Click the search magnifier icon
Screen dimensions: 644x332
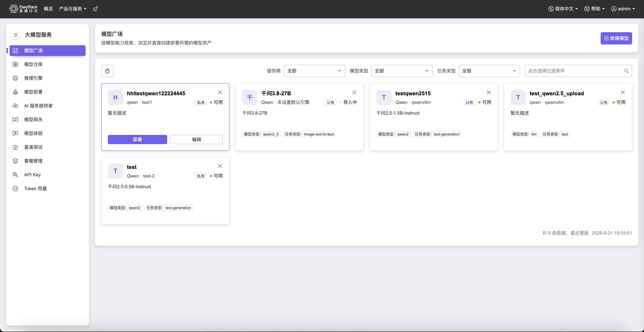(626, 71)
